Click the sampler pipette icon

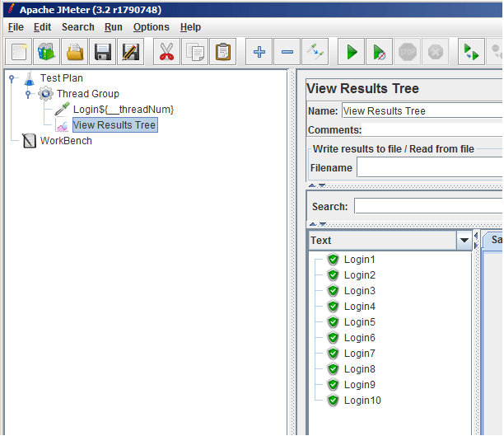point(62,109)
